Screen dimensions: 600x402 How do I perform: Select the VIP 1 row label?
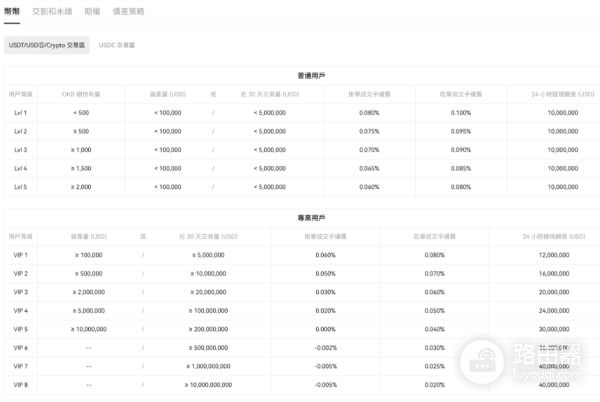[21, 255]
